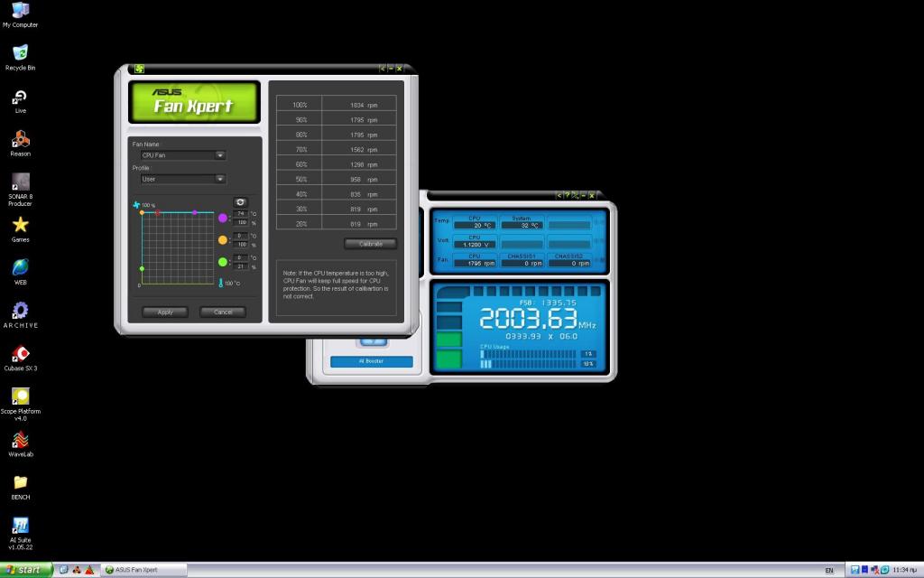Screen dimensions: 924x578
Task: Select the AI Suite v1.05.22 shortcut
Action: coord(20,534)
